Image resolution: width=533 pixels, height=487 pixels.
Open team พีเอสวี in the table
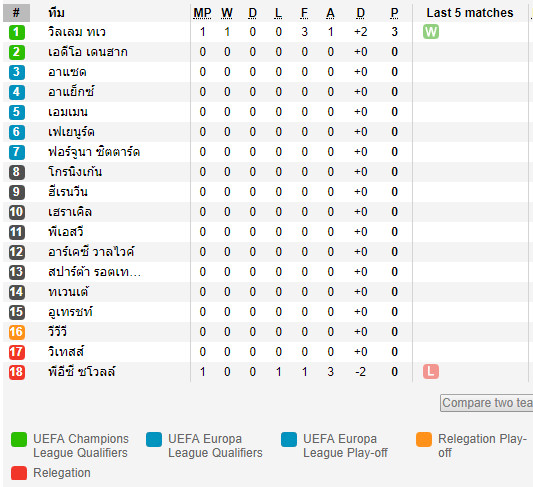[66, 232]
